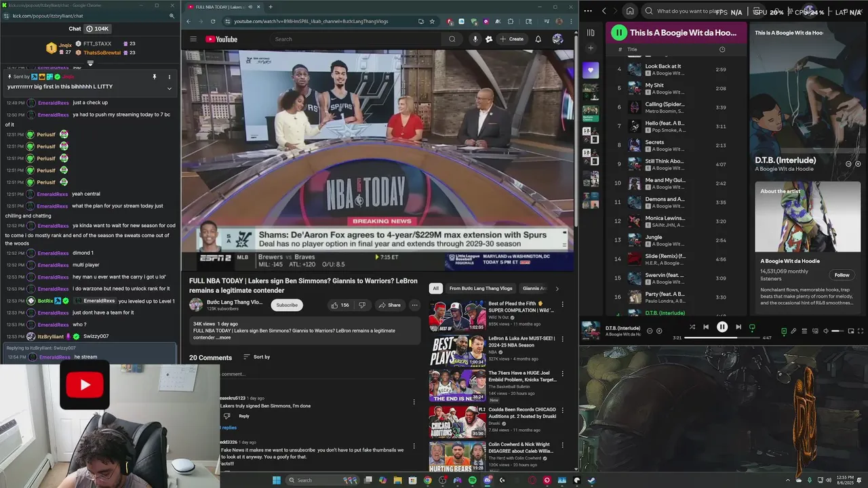The height and width of the screenshot is (488, 868).
Task: Open pinned message options in Kick chat
Action: click(x=170, y=77)
